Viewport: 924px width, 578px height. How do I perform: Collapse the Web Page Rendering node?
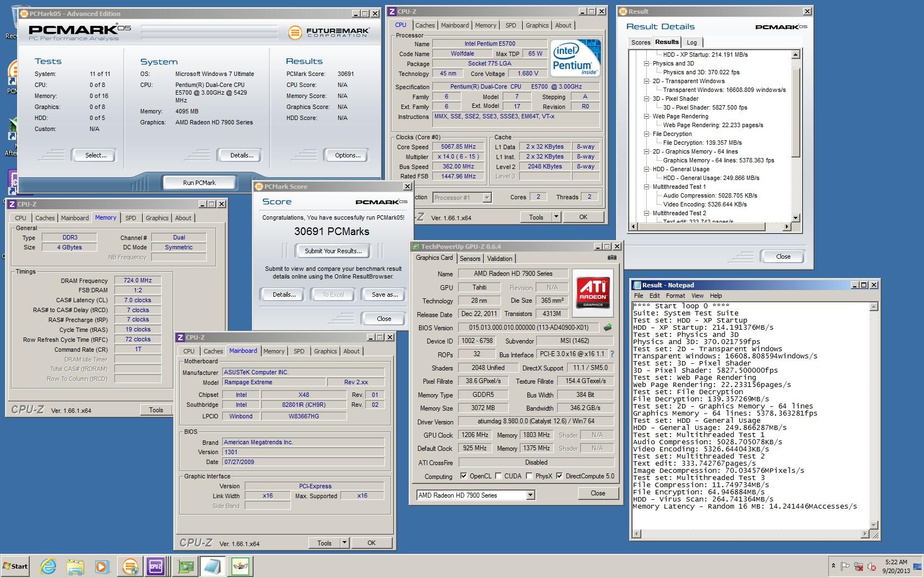(647, 116)
